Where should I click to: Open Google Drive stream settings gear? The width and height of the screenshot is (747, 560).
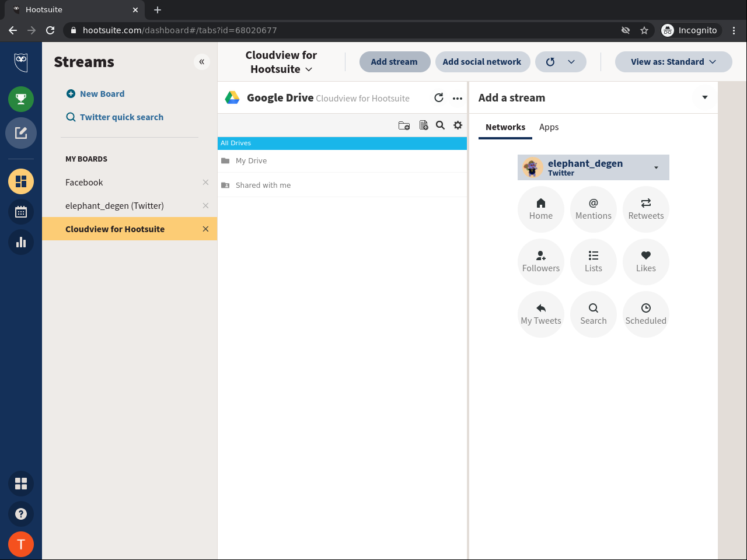click(458, 125)
